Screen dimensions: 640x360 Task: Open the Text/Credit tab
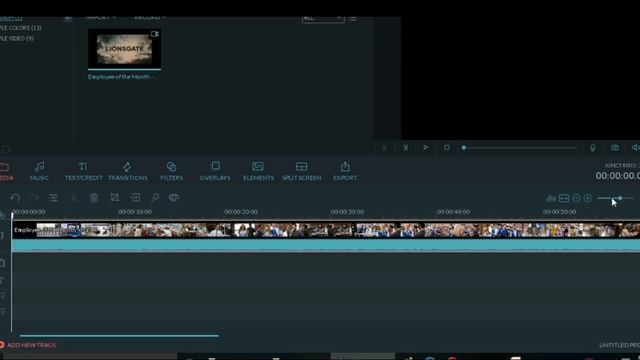coord(83,171)
